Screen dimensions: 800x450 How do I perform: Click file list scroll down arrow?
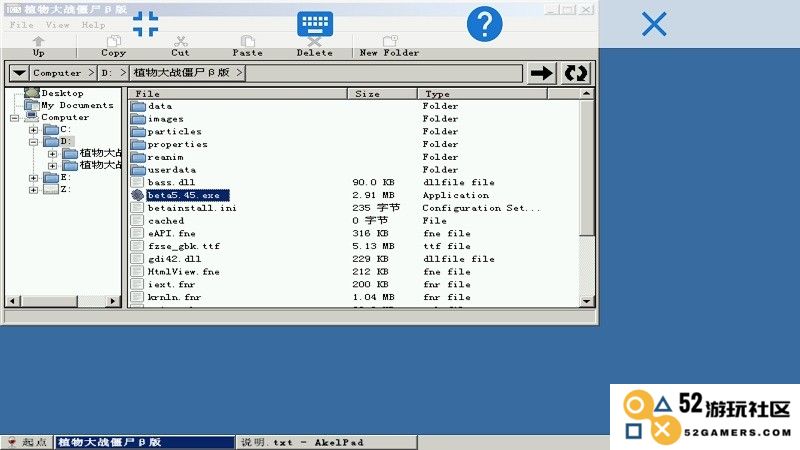pos(587,301)
